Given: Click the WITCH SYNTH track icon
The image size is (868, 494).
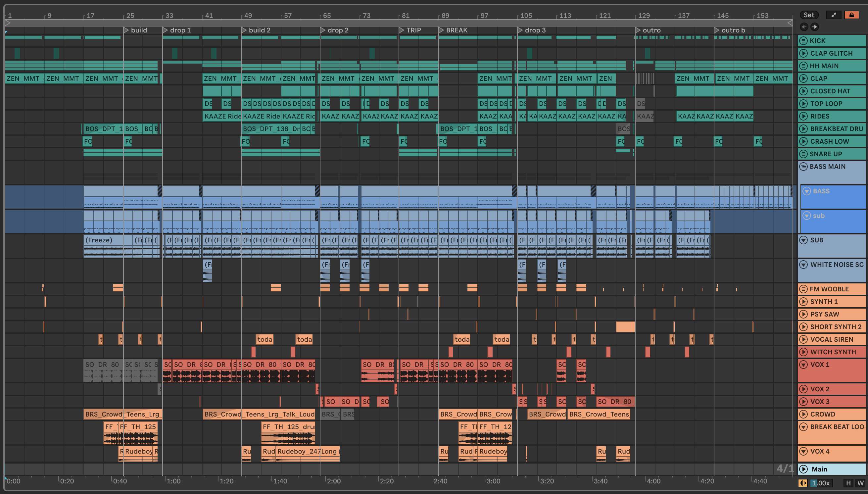Looking at the screenshot, I should 803,352.
